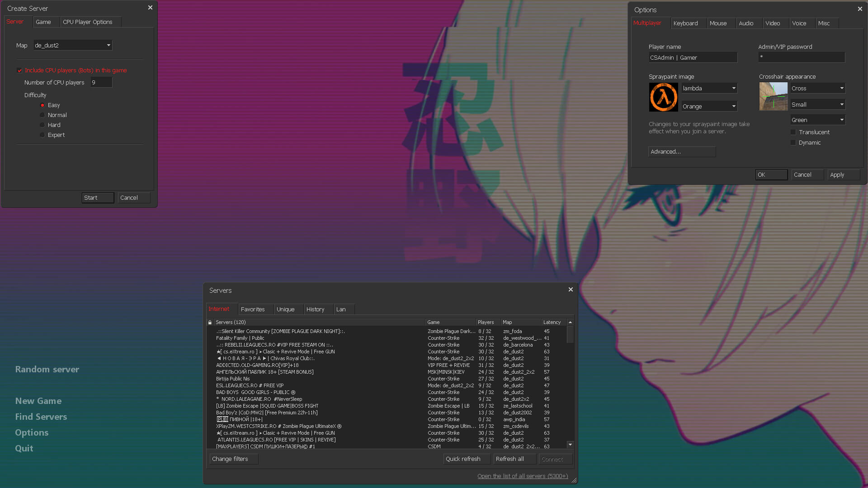Open the Voice tab in Options
This screenshot has width=868, height=488.
point(802,23)
